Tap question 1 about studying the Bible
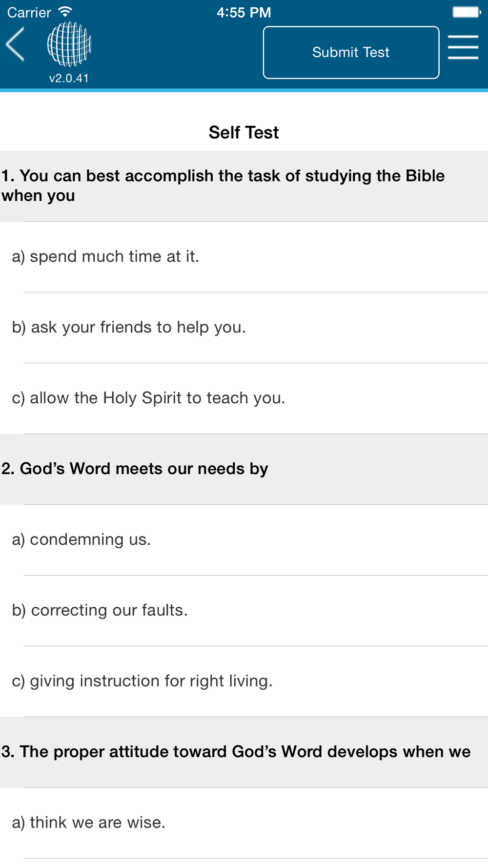488x868 pixels. (244, 186)
